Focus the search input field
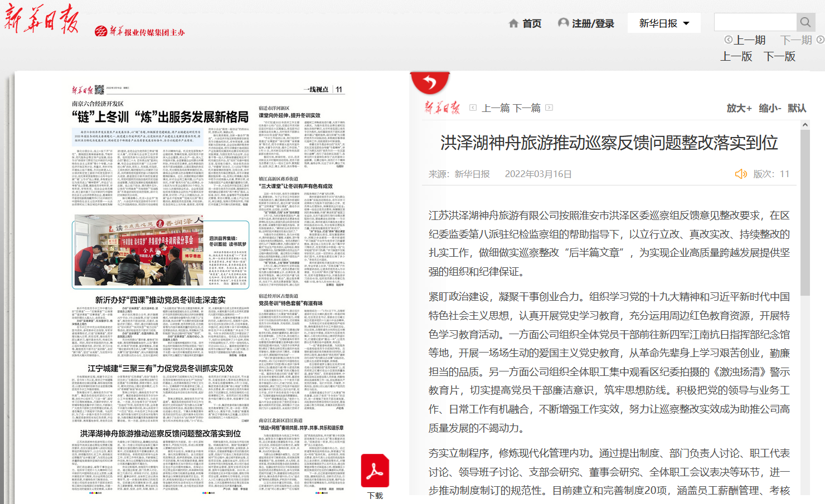This screenshot has height=504, width=825. pos(755,22)
